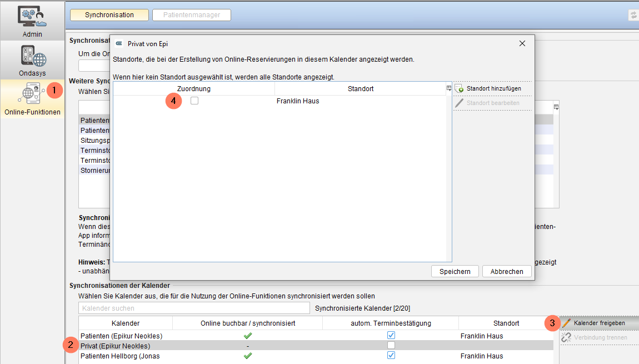Click the Kalender suchen search field

click(x=194, y=308)
